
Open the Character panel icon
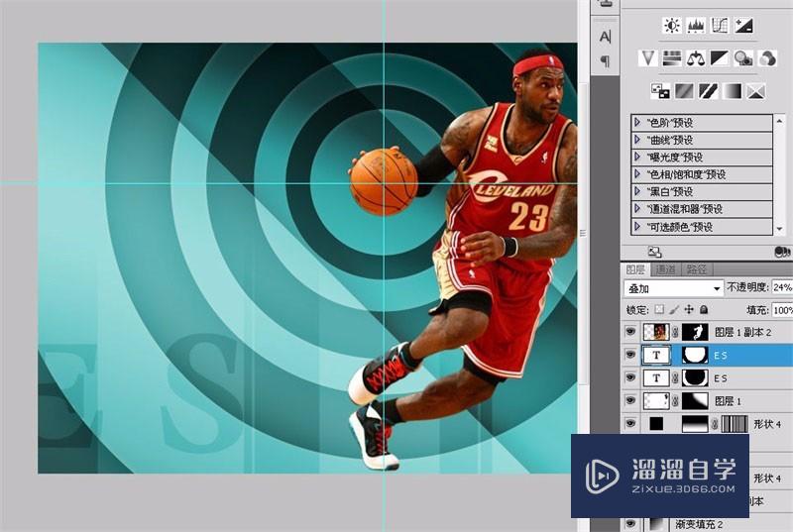(x=605, y=37)
